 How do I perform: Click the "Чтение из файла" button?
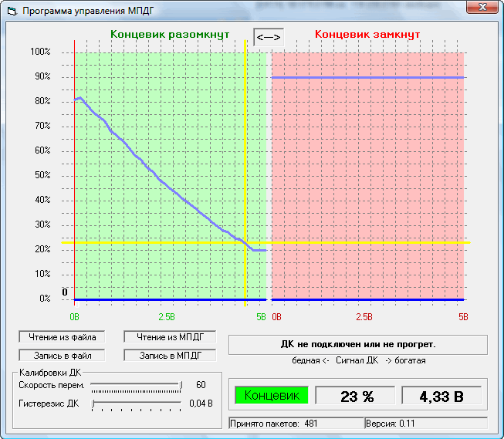coord(62,336)
